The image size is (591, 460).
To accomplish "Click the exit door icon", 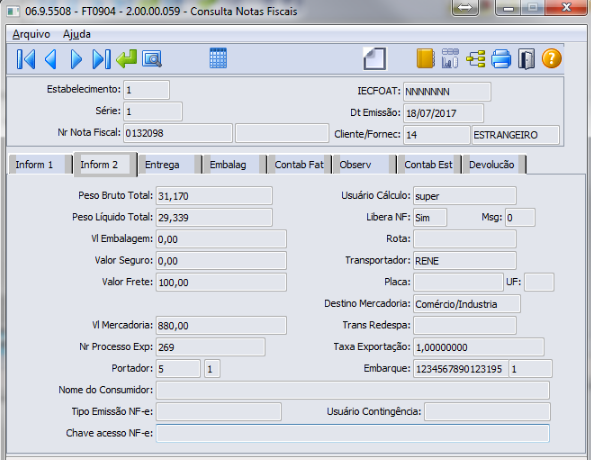I will click(526, 59).
